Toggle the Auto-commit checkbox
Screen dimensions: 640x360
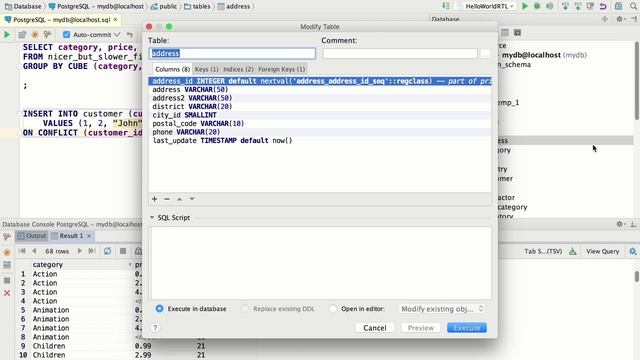click(67, 35)
